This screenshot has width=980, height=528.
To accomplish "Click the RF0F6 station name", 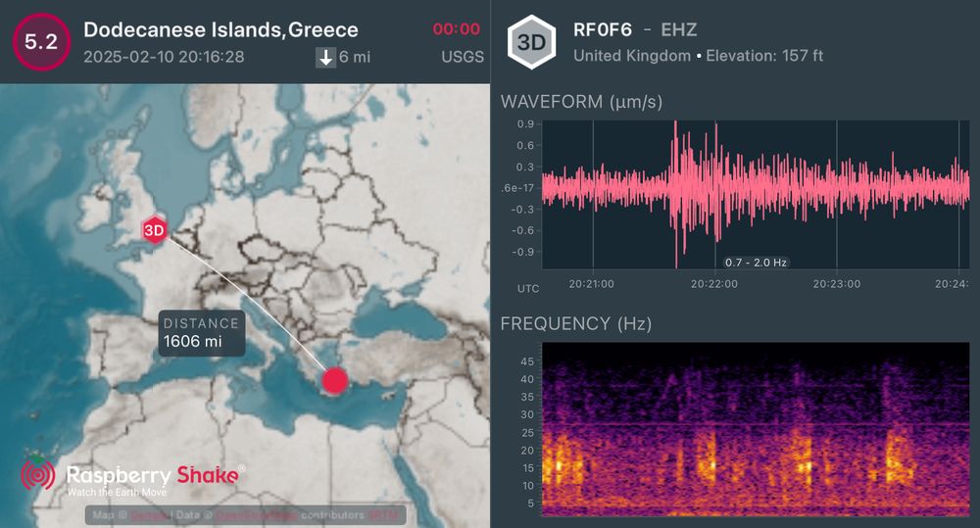I will click(x=603, y=29).
